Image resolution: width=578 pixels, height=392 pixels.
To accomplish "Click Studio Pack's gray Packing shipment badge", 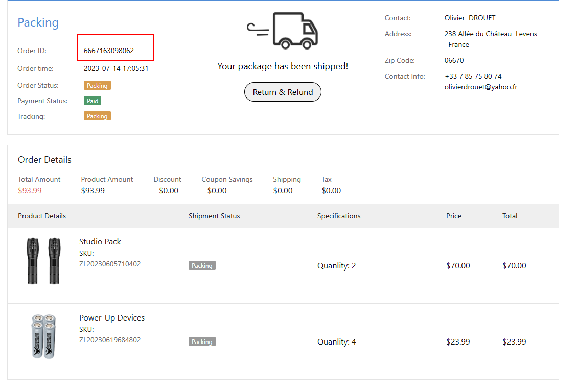I will (x=202, y=265).
